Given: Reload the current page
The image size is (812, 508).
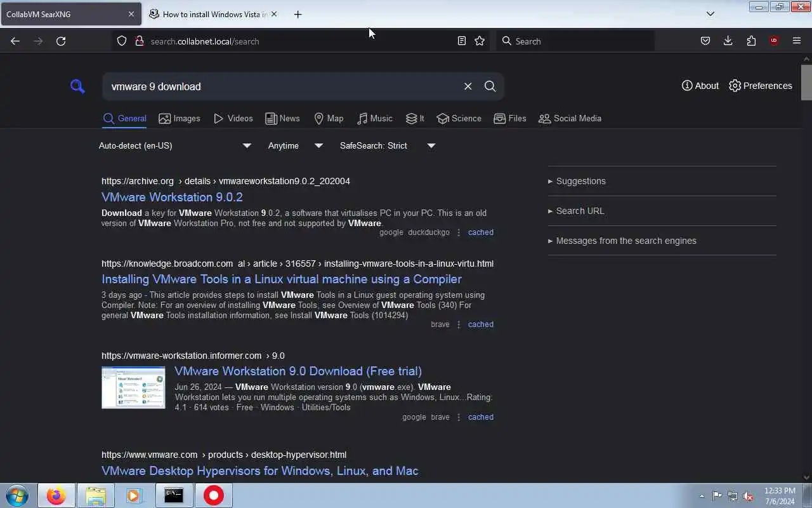Looking at the screenshot, I should [x=61, y=41].
